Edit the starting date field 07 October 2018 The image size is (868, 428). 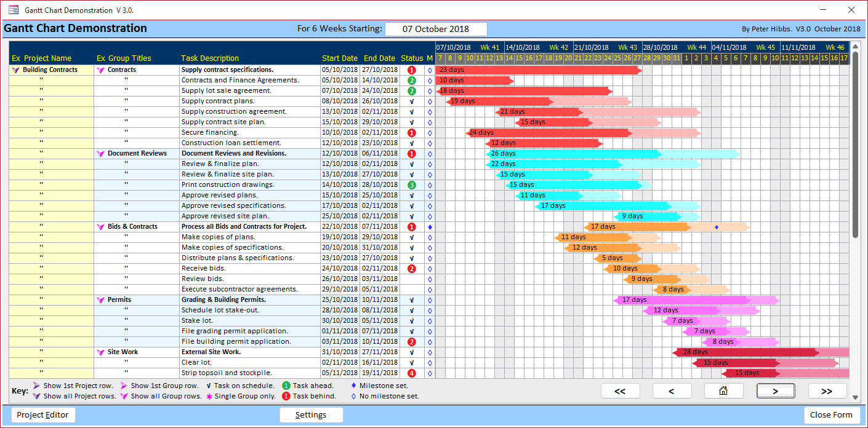[435, 29]
